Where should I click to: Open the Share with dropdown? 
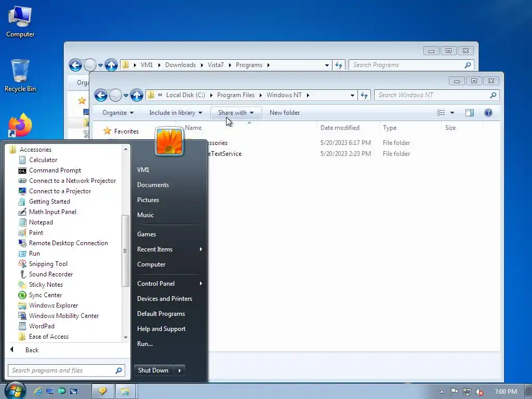(x=236, y=113)
